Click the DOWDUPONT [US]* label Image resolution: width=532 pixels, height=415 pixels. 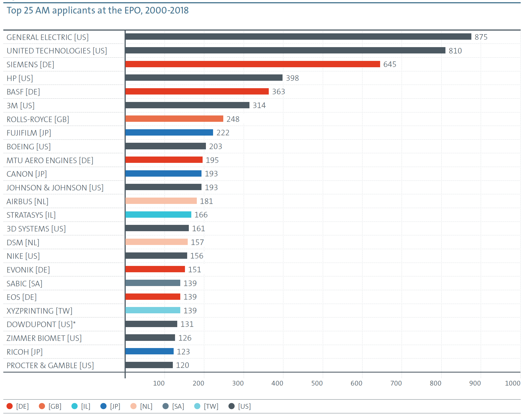[41, 324]
